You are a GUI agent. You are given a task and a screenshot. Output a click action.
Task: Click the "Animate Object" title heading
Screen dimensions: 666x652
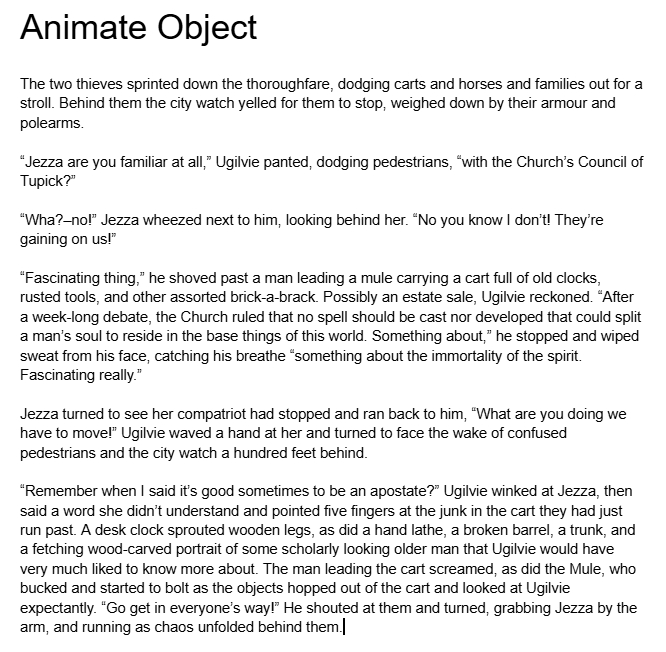pos(138,27)
